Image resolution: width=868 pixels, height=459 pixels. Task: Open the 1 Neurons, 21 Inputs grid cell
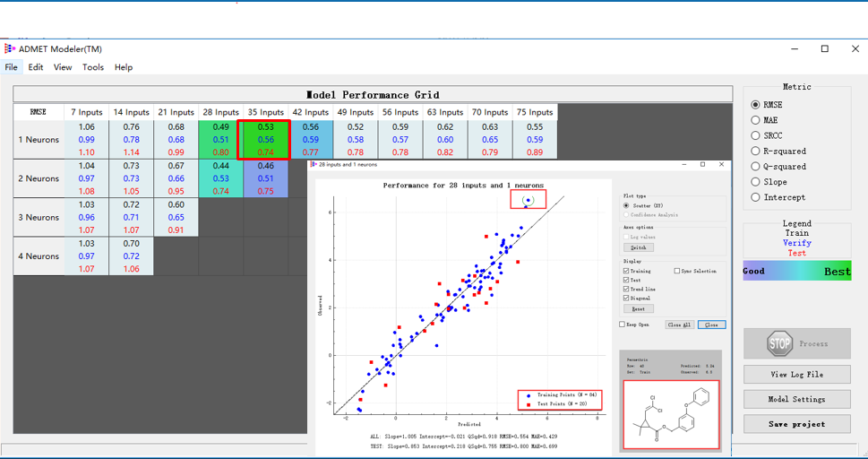(176, 140)
